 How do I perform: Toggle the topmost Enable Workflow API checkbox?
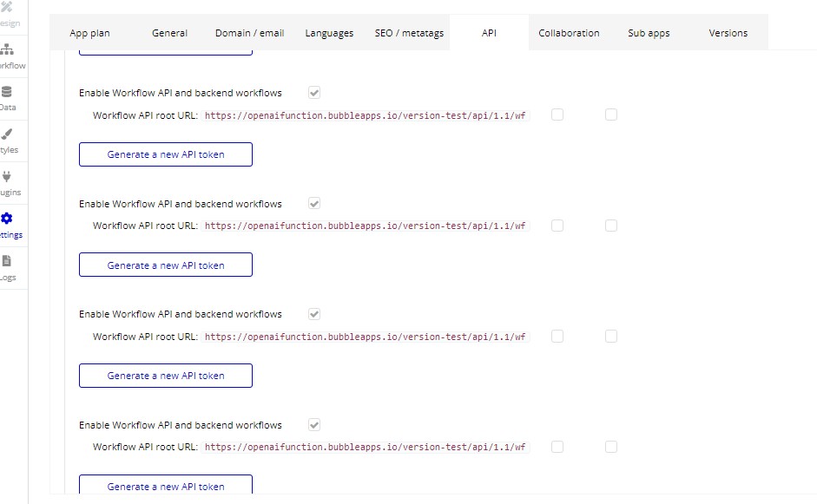[x=314, y=93]
